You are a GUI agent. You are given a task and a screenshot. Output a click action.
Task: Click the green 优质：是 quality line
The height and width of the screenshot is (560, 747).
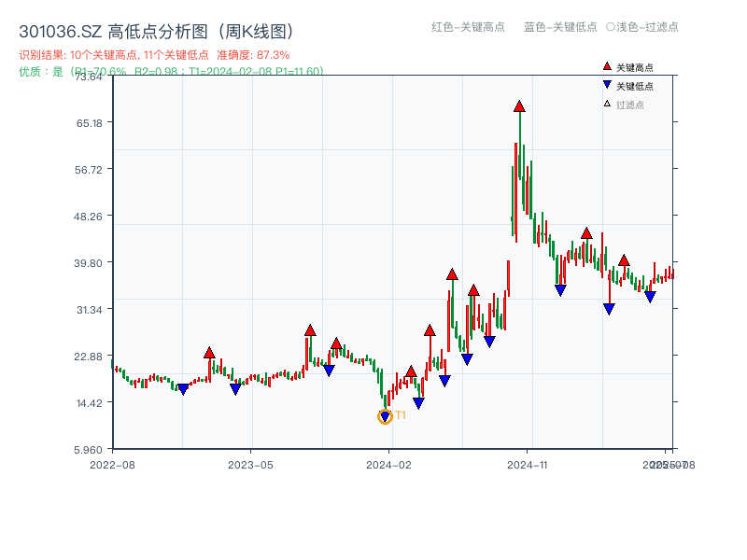[171, 72]
